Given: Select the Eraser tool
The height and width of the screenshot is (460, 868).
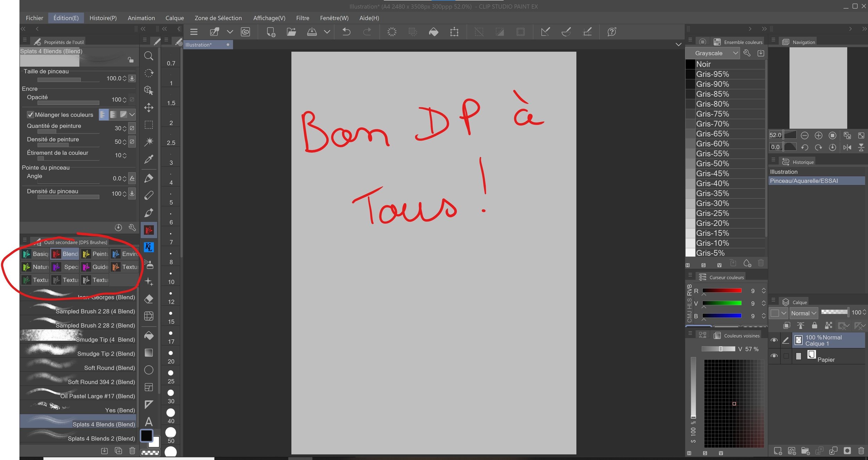Looking at the screenshot, I should tap(149, 299).
